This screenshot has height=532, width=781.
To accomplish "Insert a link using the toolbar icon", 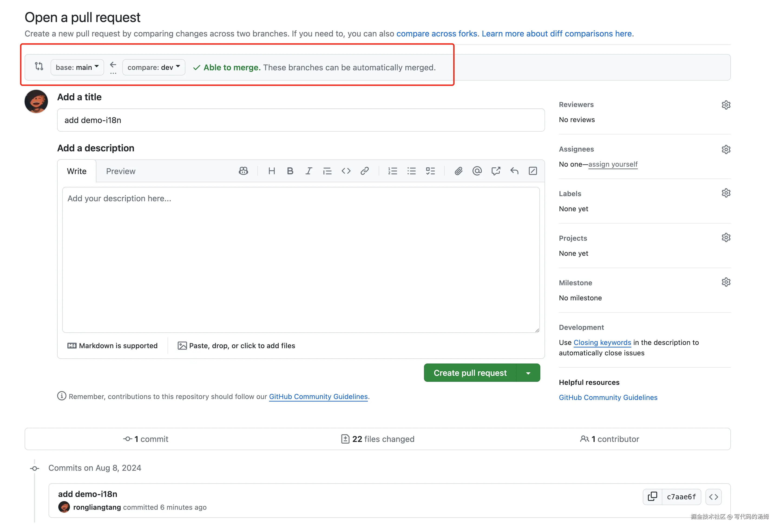I will tap(365, 171).
